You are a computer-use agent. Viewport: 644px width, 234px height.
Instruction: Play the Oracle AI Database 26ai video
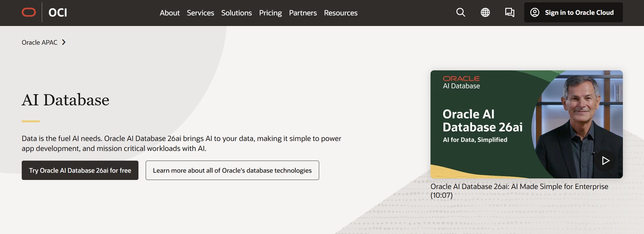coord(605,160)
